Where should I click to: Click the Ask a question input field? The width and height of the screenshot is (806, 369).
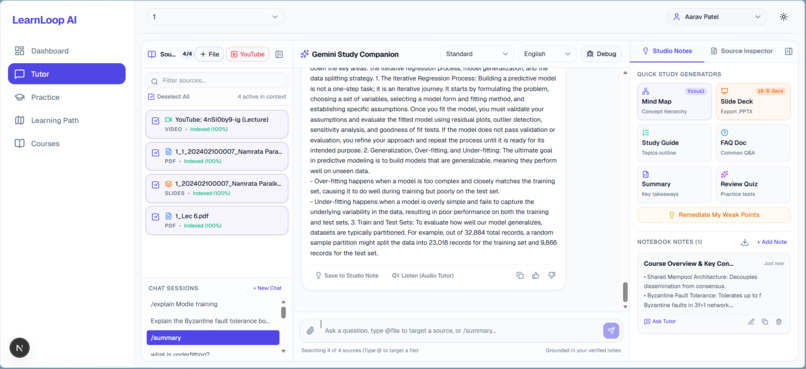pos(460,330)
